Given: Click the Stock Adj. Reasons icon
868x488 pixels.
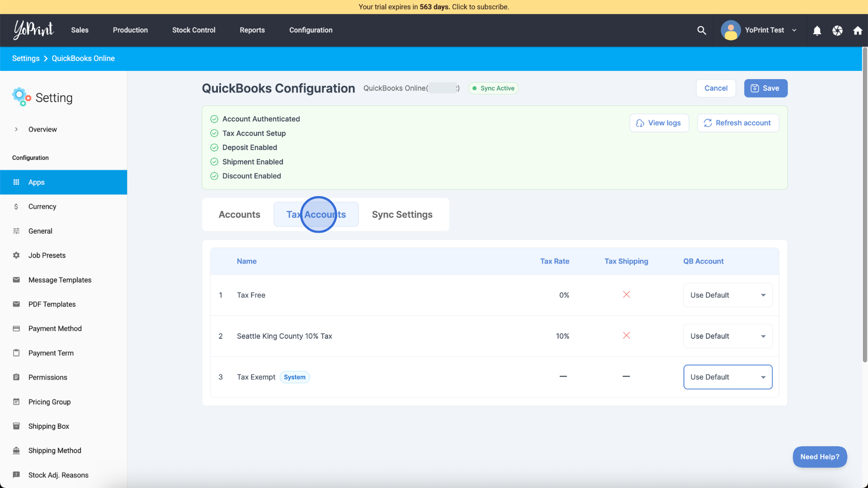Looking at the screenshot, I should pyautogui.click(x=16, y=475).
